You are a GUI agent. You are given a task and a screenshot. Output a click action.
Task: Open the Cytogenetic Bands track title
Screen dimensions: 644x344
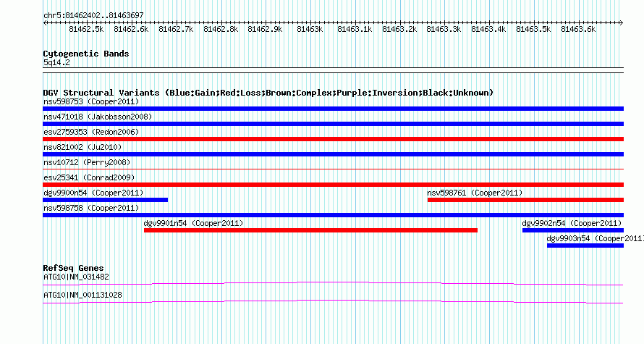click(x=86, y=54)
